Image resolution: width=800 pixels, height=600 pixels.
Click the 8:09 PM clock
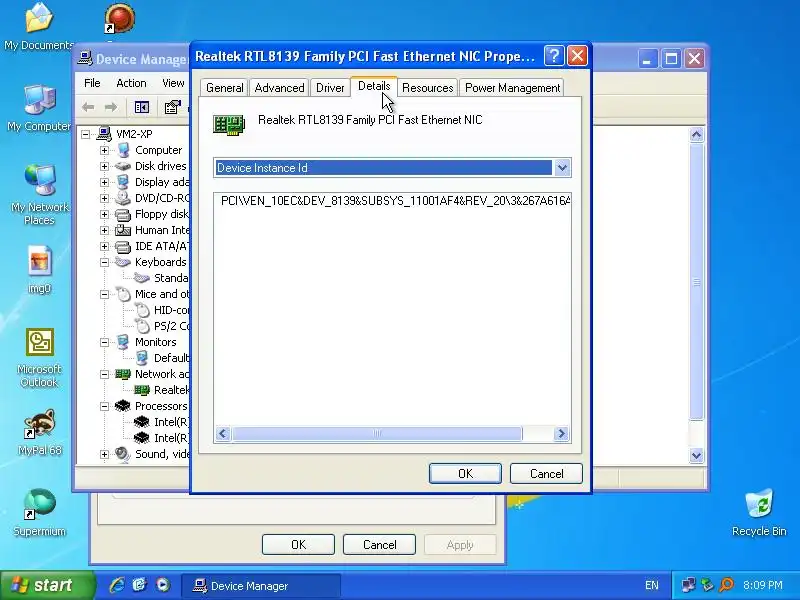pos(763,585)
